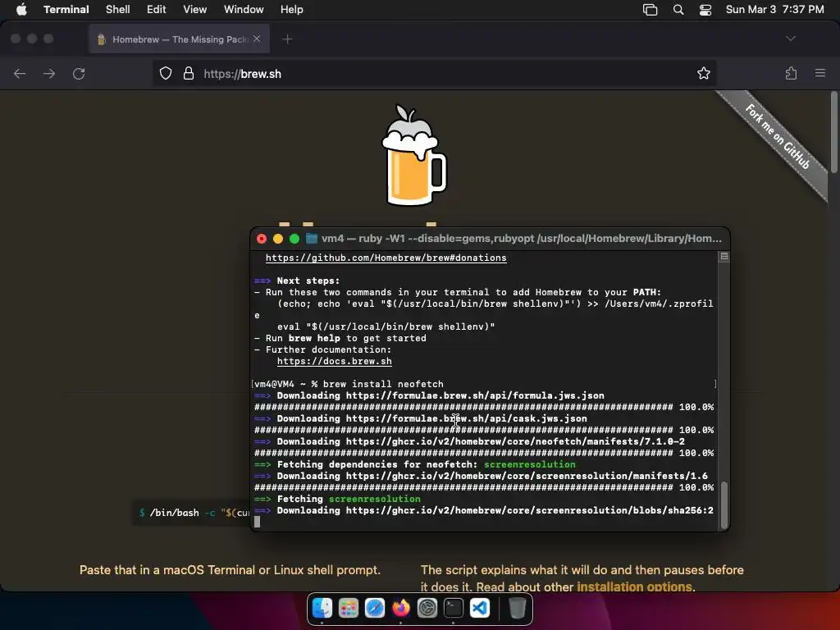The image size is (840, 630).
Task: Open the tracking protection shield
Action: [166, 73]
